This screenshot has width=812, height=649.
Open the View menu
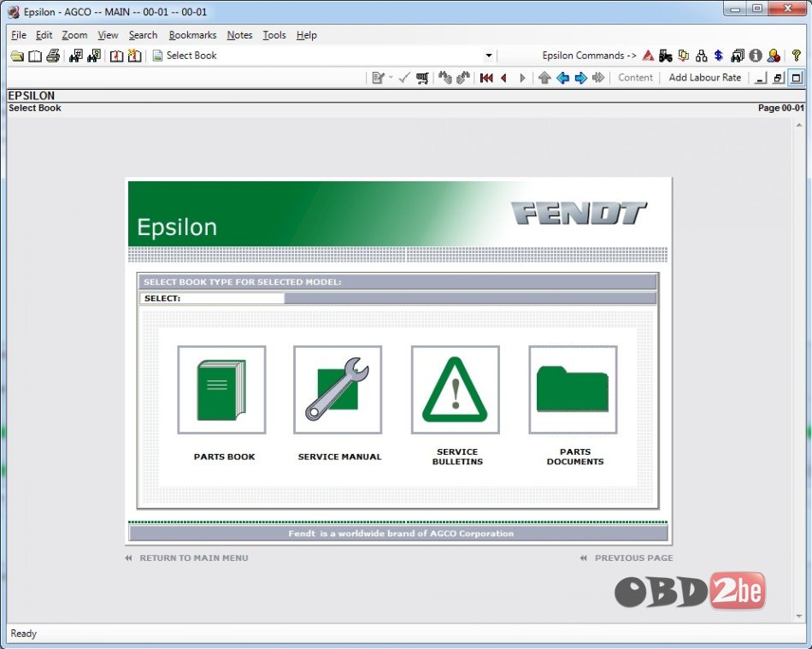108,35
